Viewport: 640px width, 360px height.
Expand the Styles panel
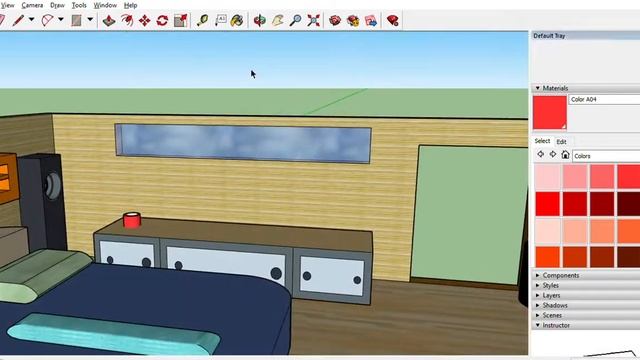point(538,285)
